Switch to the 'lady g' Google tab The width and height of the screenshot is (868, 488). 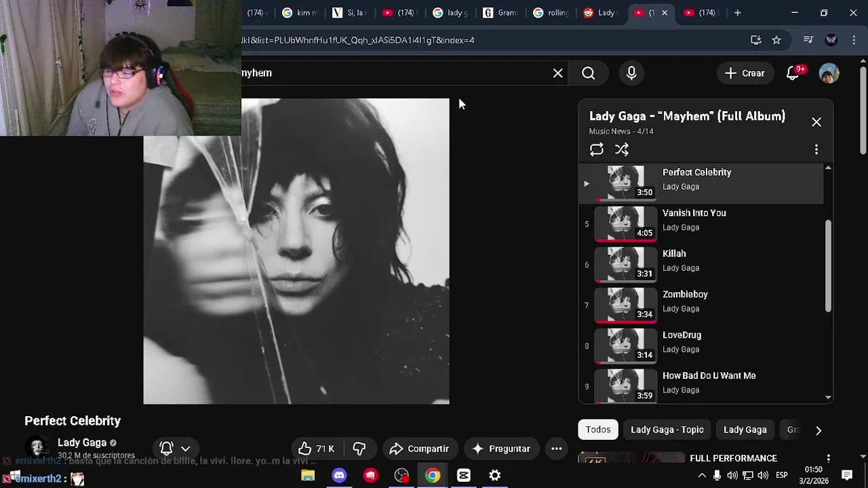(x=450, y=12)
